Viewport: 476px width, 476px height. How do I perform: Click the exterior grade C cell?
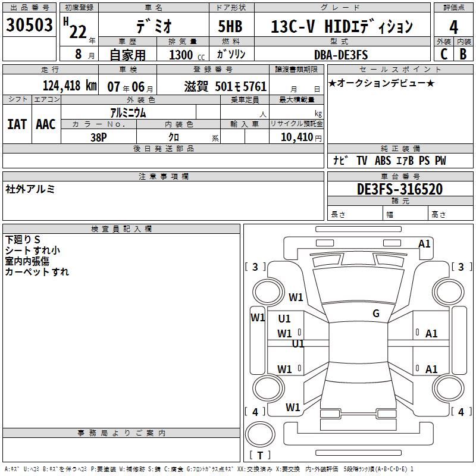point(443,55)
